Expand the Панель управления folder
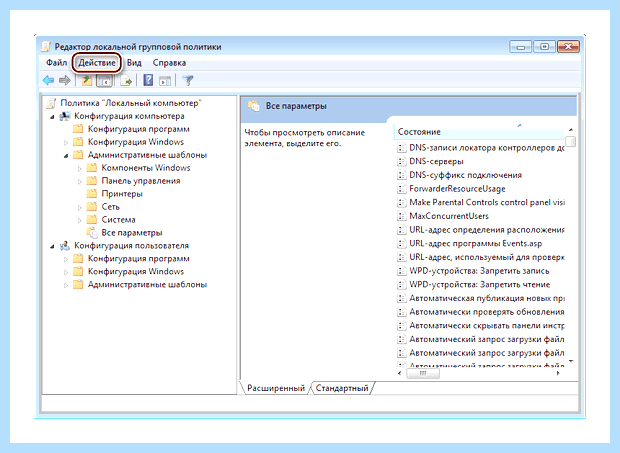 tap(79, 181)
